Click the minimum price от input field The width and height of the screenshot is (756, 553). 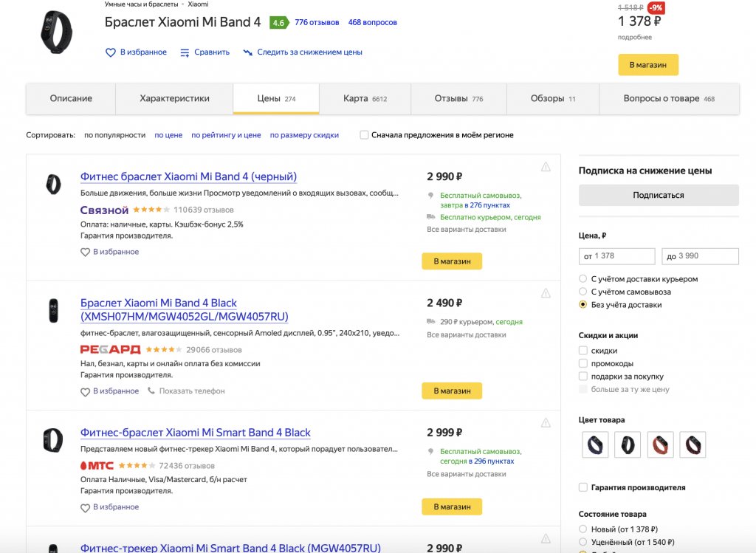coord(617,256)
